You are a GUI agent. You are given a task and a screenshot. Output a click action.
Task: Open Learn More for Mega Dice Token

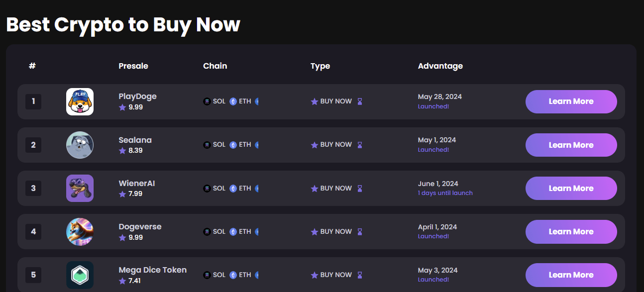[571, 275]
